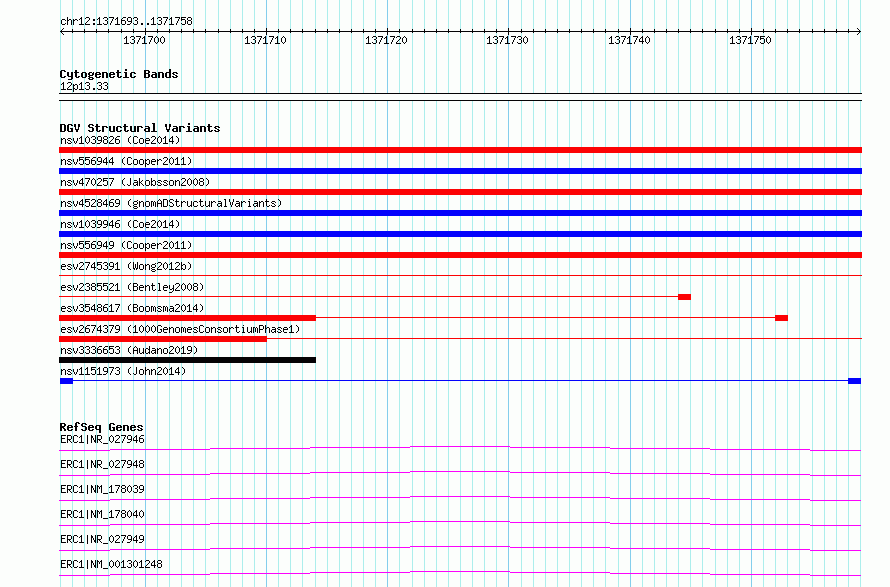The image size is (890, 587).
Task: Click the red block of esv2674379
Action: tap(163, 339)
